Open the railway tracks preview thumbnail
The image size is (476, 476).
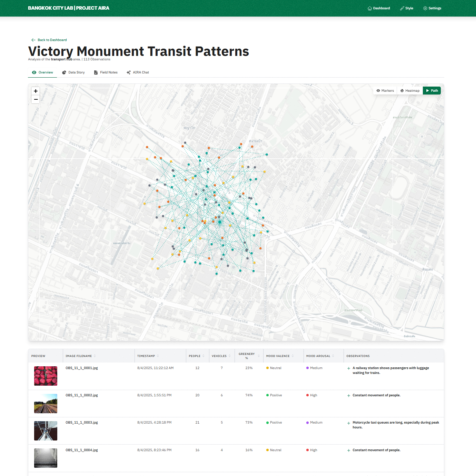click(46, 404)
